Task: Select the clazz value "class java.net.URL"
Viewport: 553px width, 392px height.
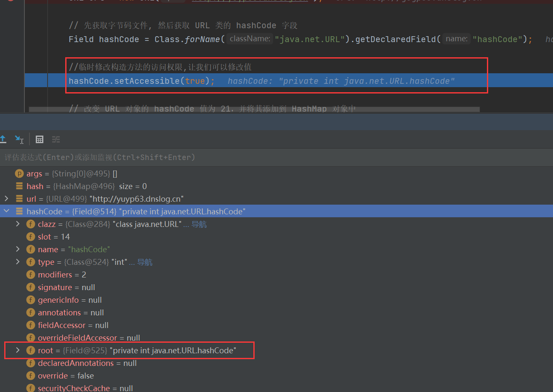Action: click(x=147, y=224)
